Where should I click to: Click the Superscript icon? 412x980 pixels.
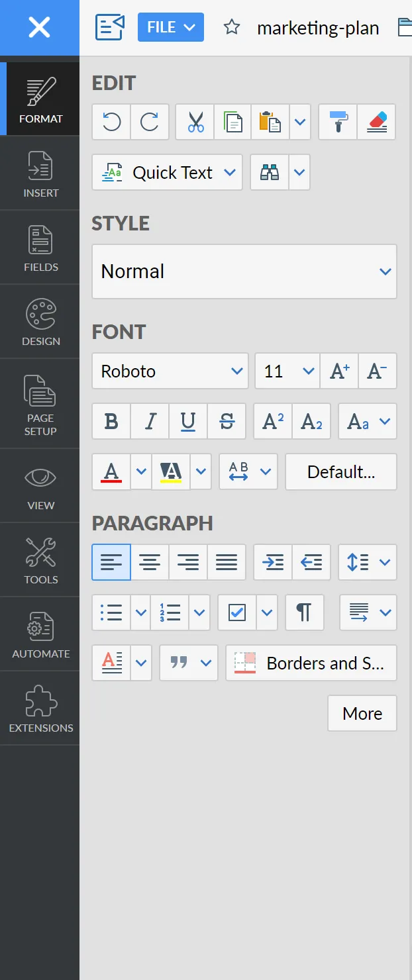pos(273,422)
